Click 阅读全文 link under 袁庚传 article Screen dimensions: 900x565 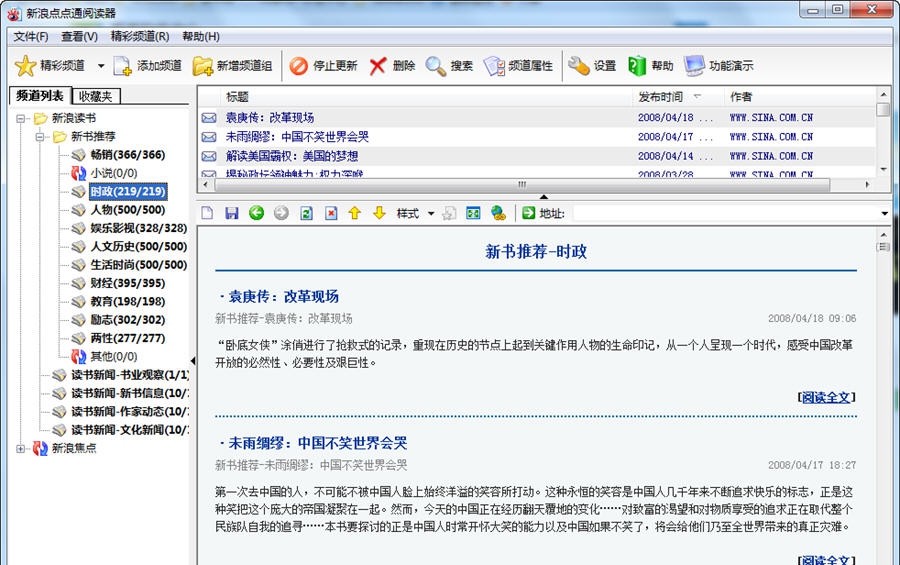tap(826, 397)
